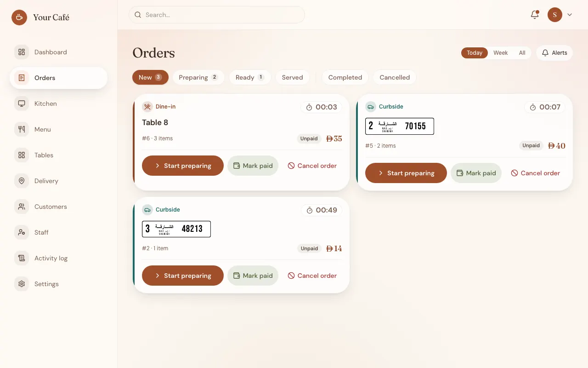Open the Delivery location pin icon
Viewport: 588px width, 368px height.
(x=22, y=181)
